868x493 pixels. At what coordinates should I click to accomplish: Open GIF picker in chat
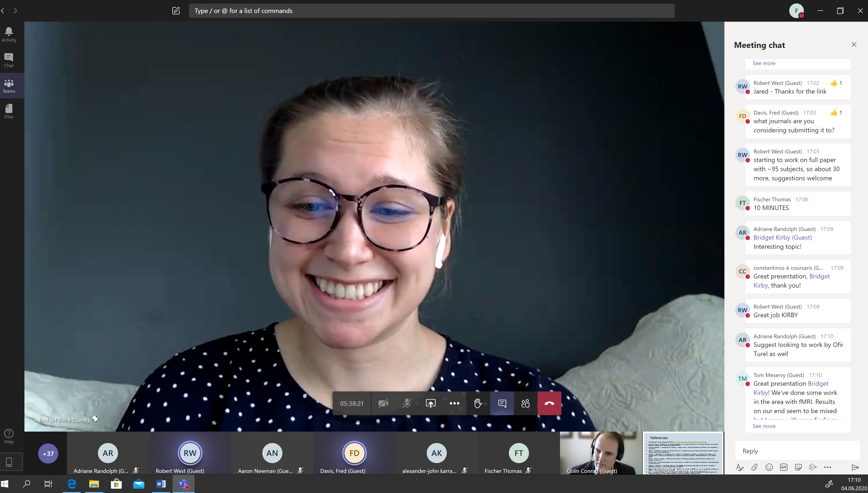[784, 467]
